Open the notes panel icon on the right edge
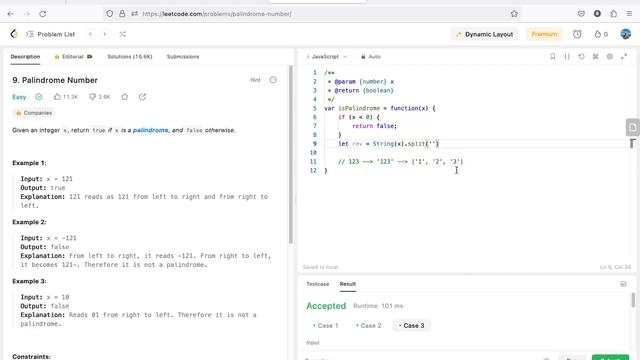Image resolution: width=640 pixels, height=360 pixels. [x=632, y=127]
